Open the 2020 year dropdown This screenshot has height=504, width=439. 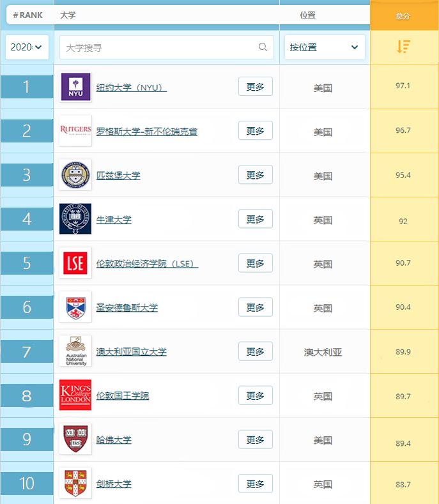click(27, 47)
